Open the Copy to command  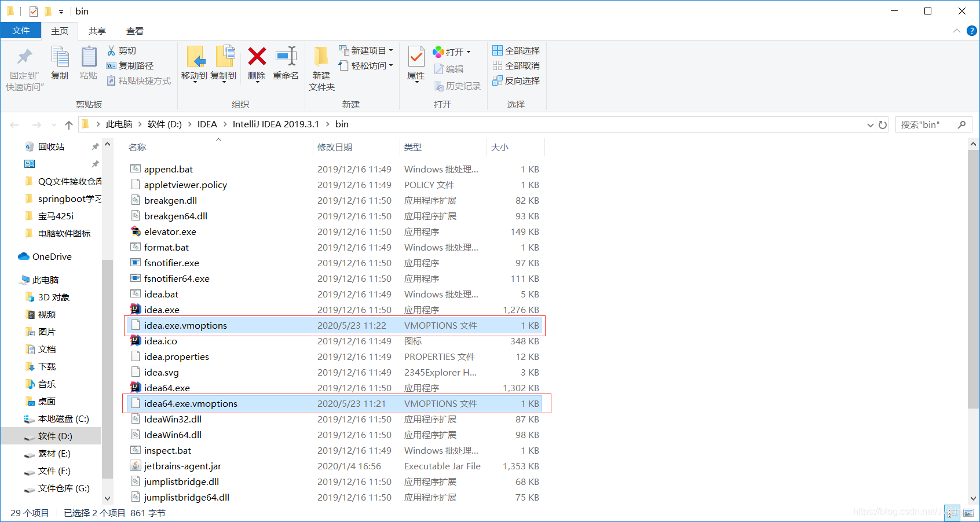[x=224, y=57]
